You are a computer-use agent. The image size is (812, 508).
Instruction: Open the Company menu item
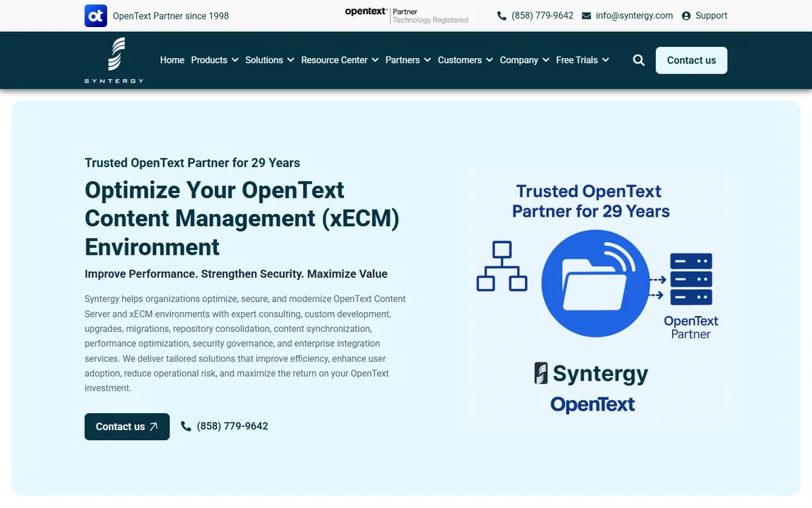pos(519,60)
